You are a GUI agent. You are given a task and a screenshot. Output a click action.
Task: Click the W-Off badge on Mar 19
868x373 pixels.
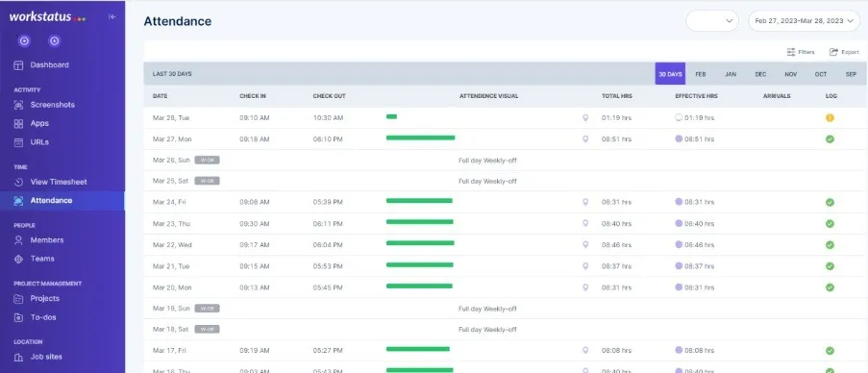pos(207,309)
